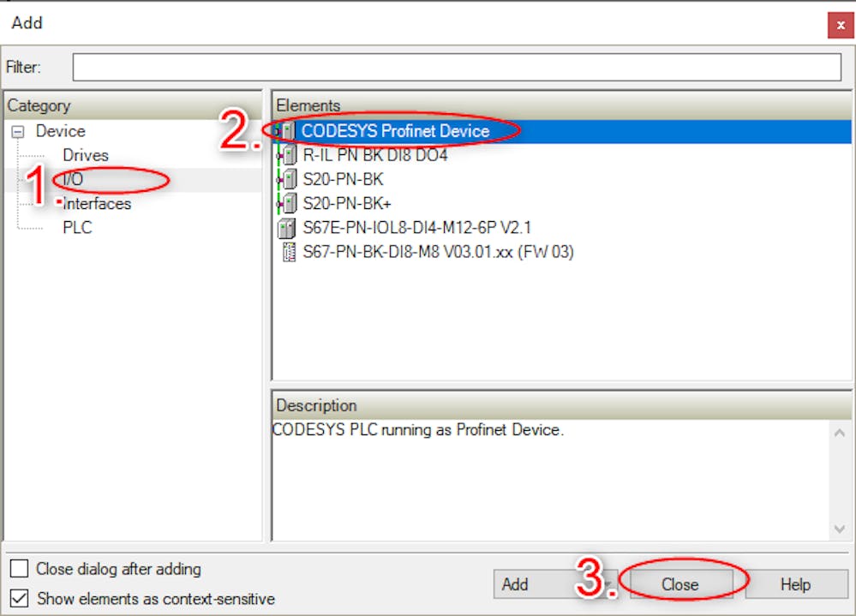Focus the Filter text field
The height and width of the screenshot is (616, 856).
[x=457, y=67]
